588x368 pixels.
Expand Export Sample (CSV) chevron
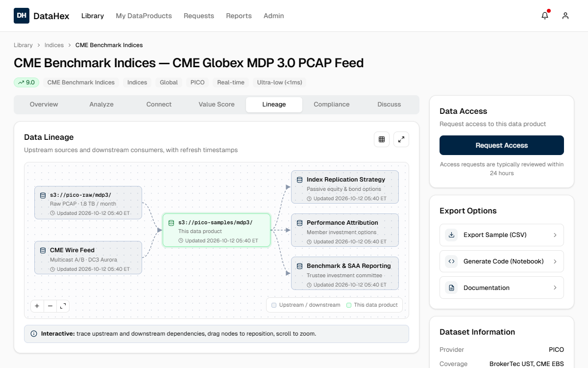[x=555, y=235]
